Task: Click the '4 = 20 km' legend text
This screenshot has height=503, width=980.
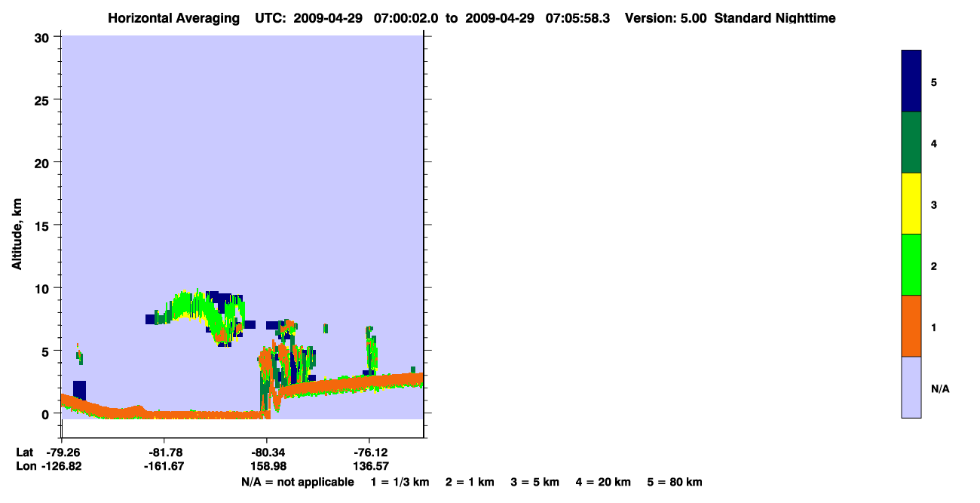Action: coord(603,482)
